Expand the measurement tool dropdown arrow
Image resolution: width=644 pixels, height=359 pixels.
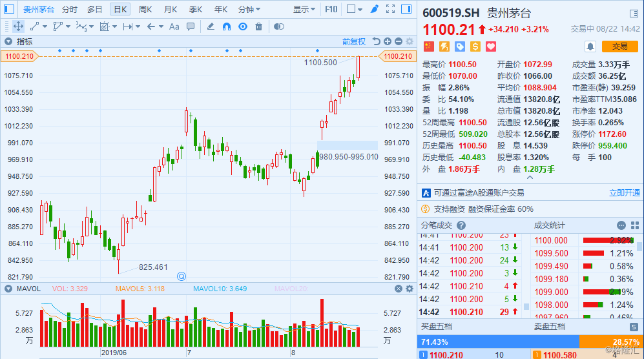click(x=138, y=26)
